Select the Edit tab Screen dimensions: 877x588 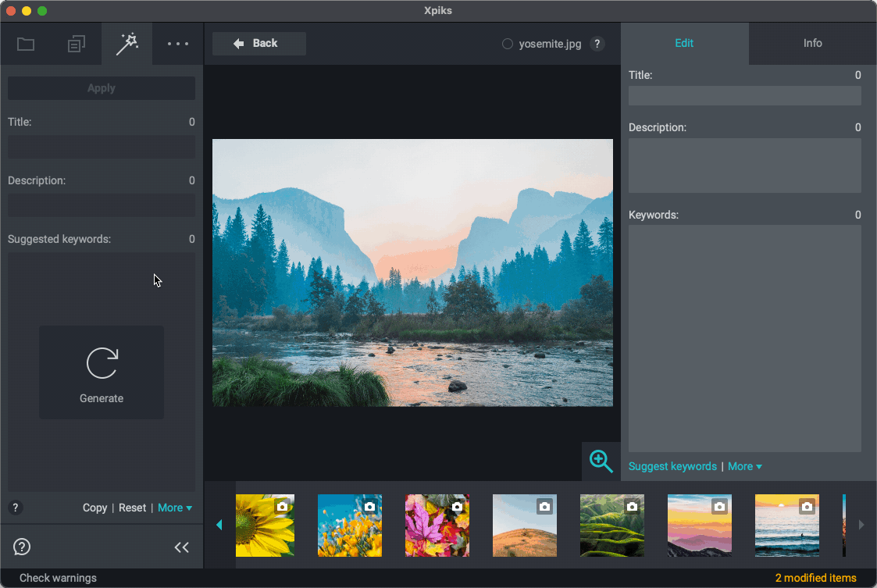point(684,44)
